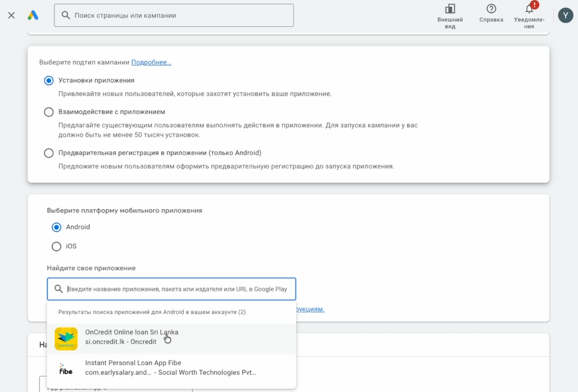Click the OnCredit app icon
The width and height of the screenshot is (578, 392).
pyautogui.click(x=66, y=339)
